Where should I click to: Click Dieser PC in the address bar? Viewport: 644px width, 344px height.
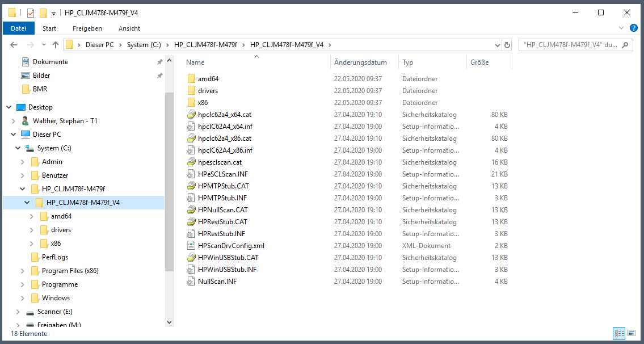point(100,45)
